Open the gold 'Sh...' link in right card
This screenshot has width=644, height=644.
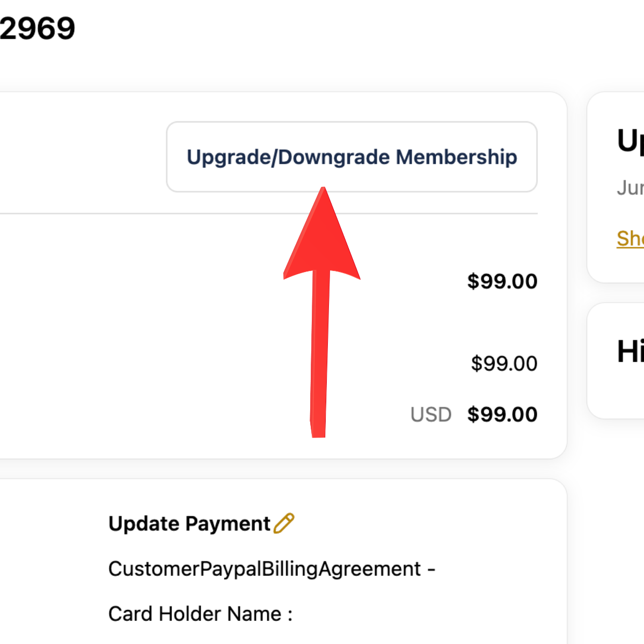click(630, 238)
